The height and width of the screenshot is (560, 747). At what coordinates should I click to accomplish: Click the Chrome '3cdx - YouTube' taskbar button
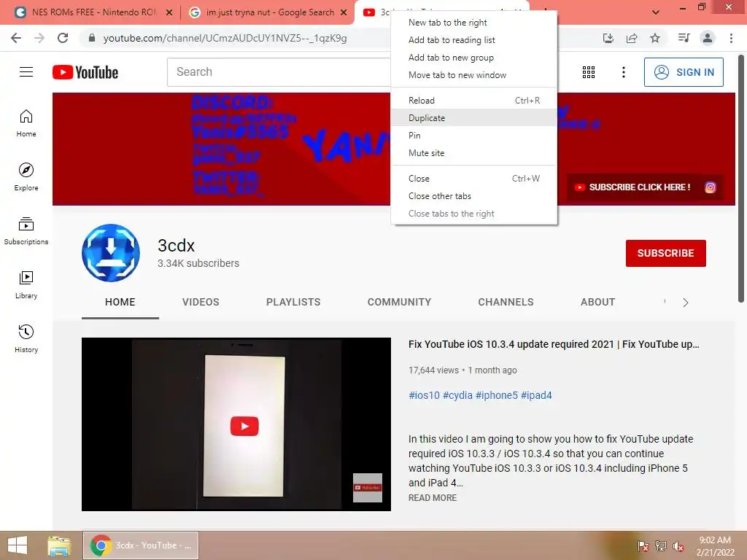pyautogui.click(x=141, y=545)
